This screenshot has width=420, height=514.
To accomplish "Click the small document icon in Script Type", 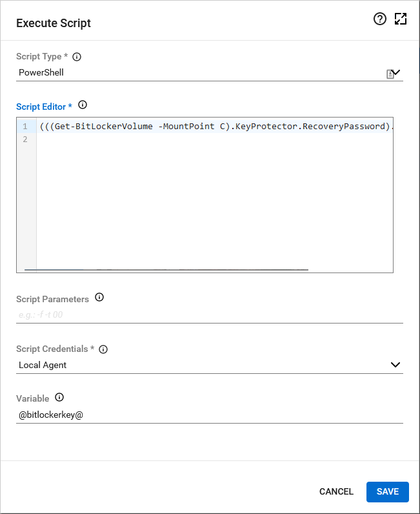I will pos(390,74).
